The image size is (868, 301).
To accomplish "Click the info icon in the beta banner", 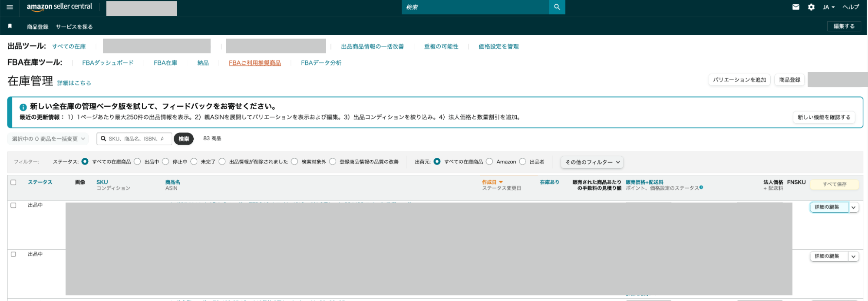I will [23, 107].
